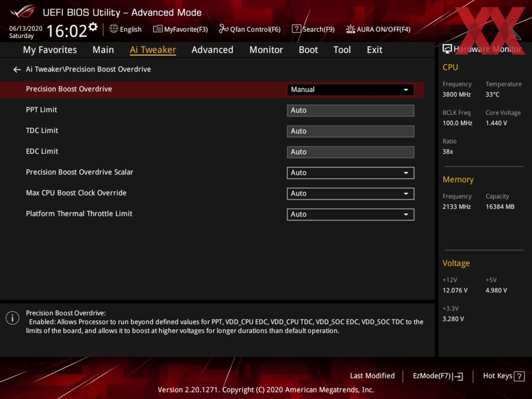Viewport: 532px width, 399px height.
Task: Click the globe language icon
Action: click(x=114, y=29)
